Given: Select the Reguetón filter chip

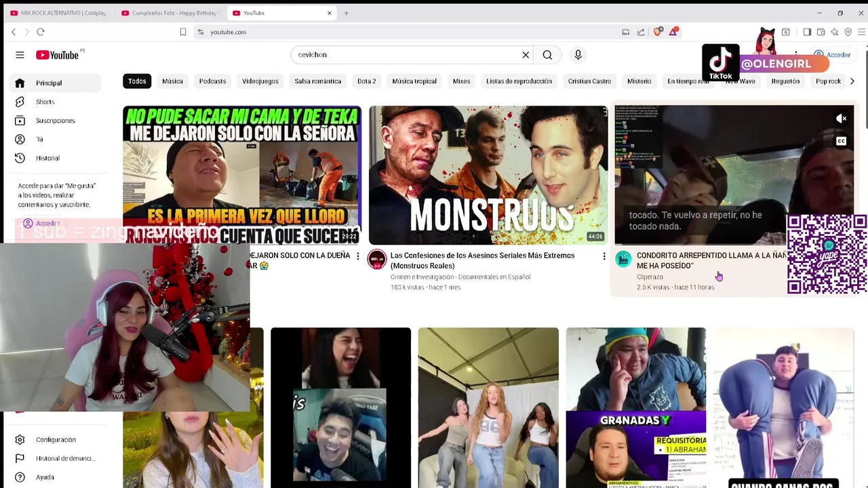Looking at the screenshot, I should (x=785, y=81).
